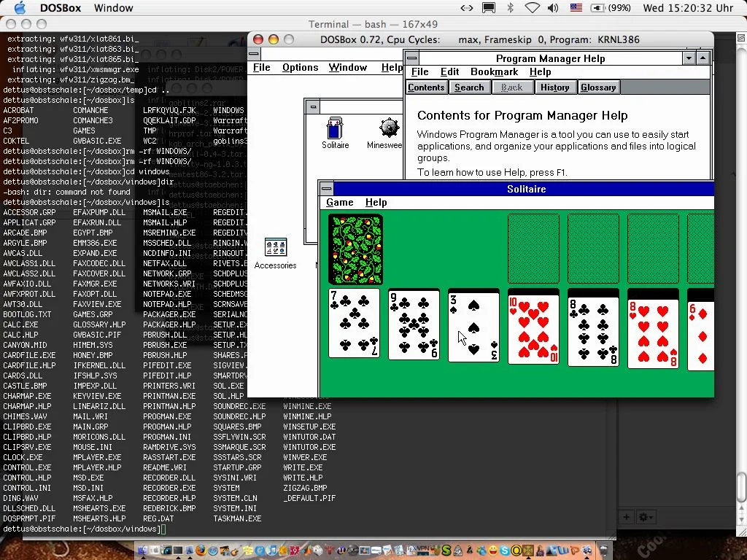Click the leftmost empty foundation slot in Solitaire

click(533, 249)
